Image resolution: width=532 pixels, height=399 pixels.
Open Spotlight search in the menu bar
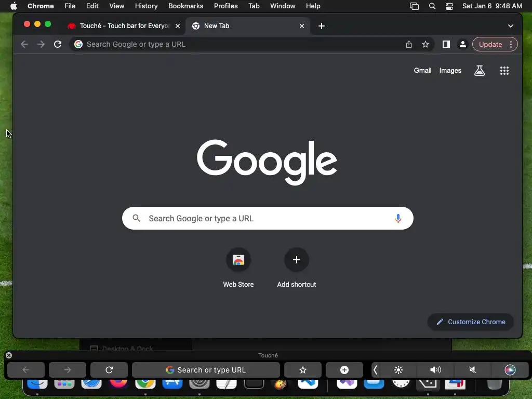(432, 6)
